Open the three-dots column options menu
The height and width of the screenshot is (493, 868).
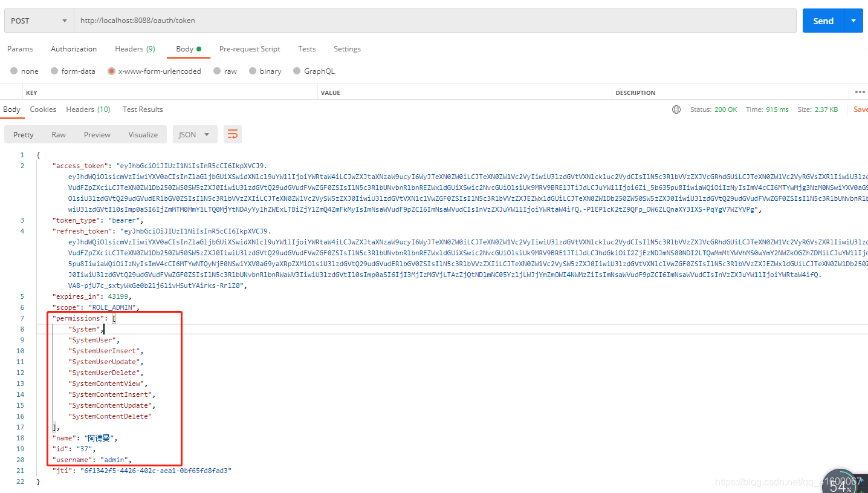pos(860,92)
